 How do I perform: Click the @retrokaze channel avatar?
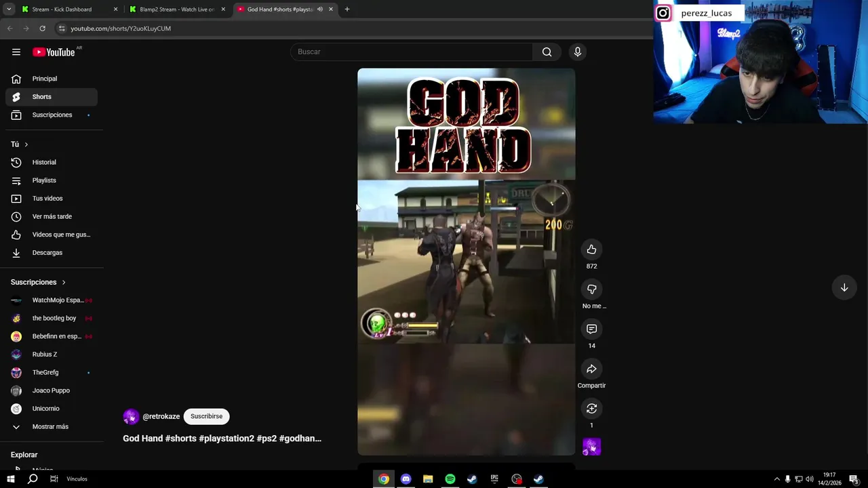click(x=131, y=417)
